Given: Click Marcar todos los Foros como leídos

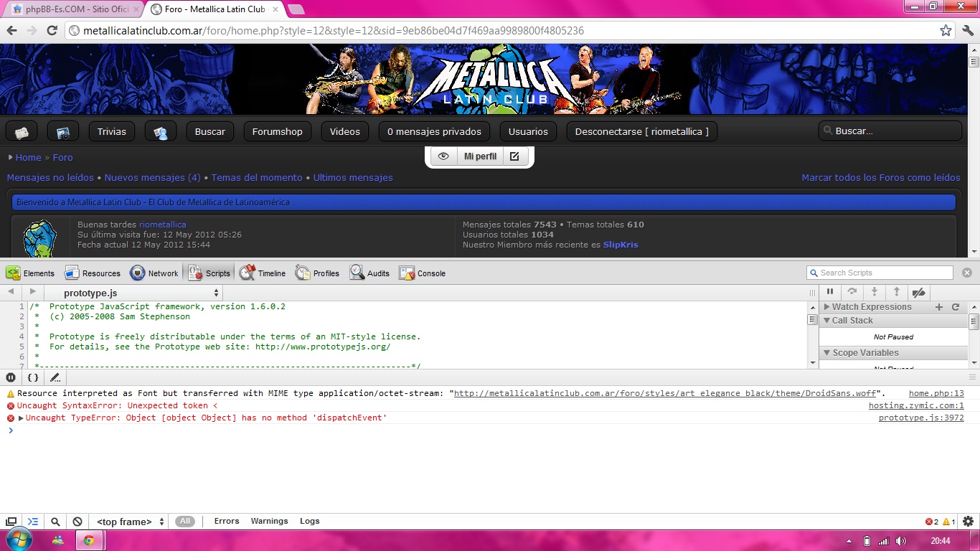Looking at the screenshot, I should click(881, 177).
